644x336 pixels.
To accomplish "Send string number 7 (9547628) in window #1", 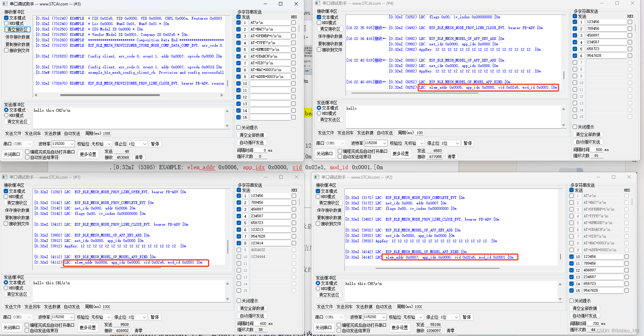I will pyautogui.click(x=246, y=237).
